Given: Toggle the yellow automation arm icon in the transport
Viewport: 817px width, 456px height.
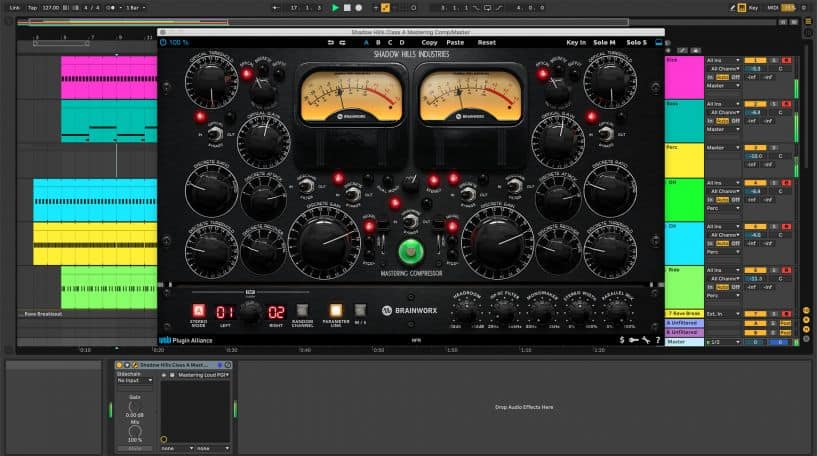Looking at the screenshot, I should [386, 8].
